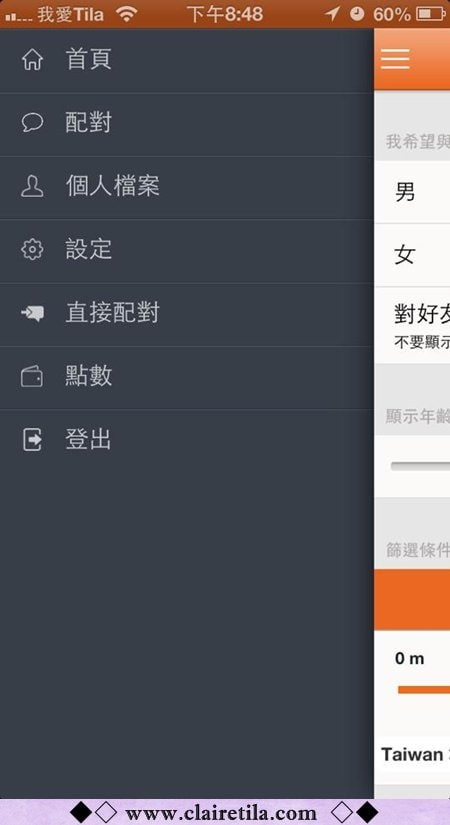450x825 pixels.
Task: Tap the gear icon for 設定
Action: [x=32, y=249]
